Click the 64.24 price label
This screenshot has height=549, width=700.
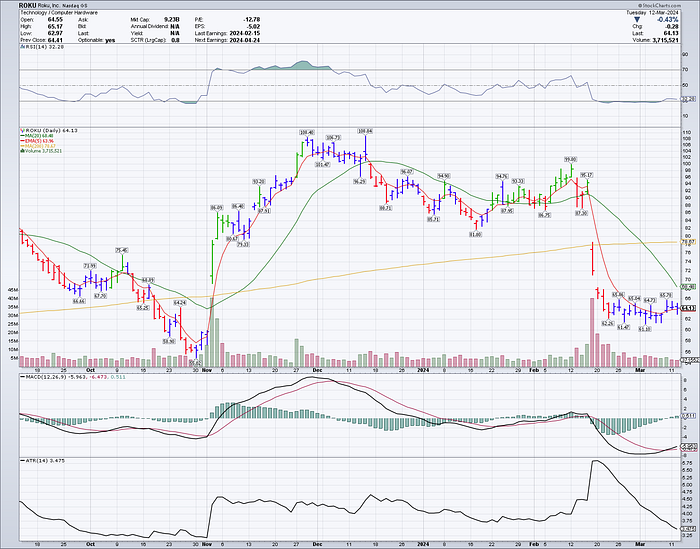179,303
